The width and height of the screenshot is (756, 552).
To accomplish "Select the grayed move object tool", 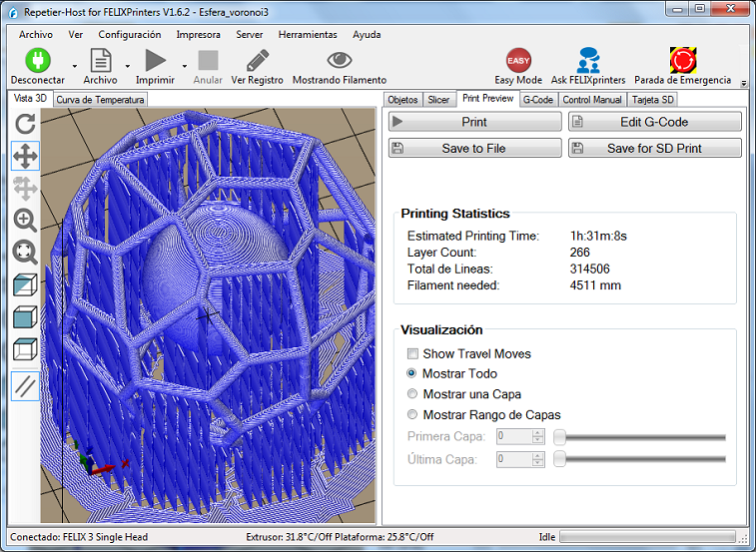I will coord(25,188).
